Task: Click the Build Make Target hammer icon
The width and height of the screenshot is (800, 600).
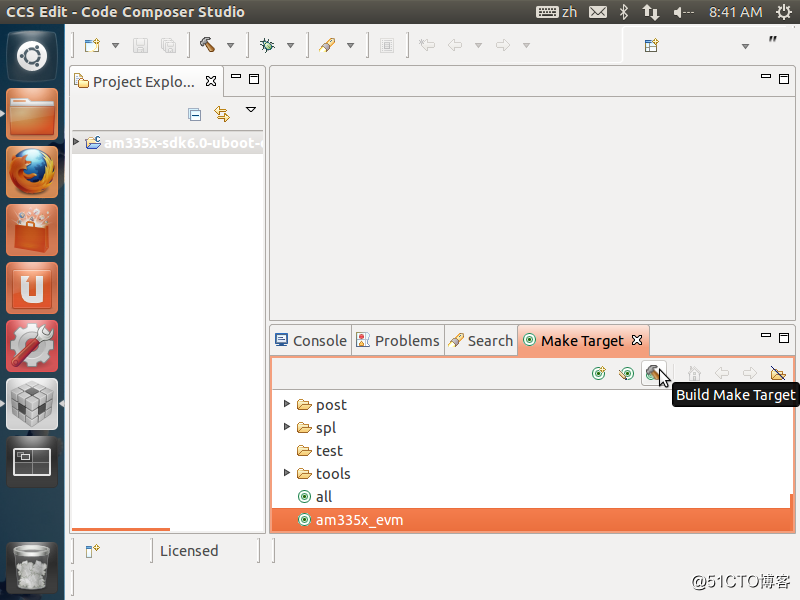Action: tap(654, 373)
